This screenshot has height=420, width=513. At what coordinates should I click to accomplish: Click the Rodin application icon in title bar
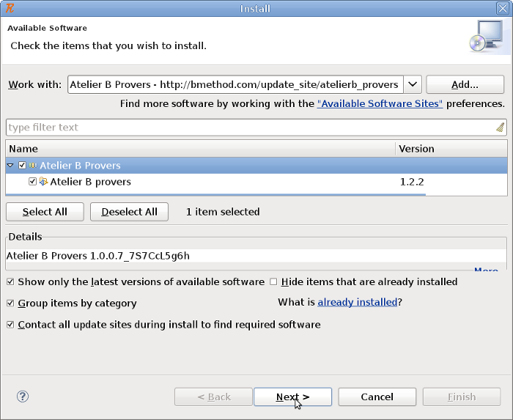point(10,8)
